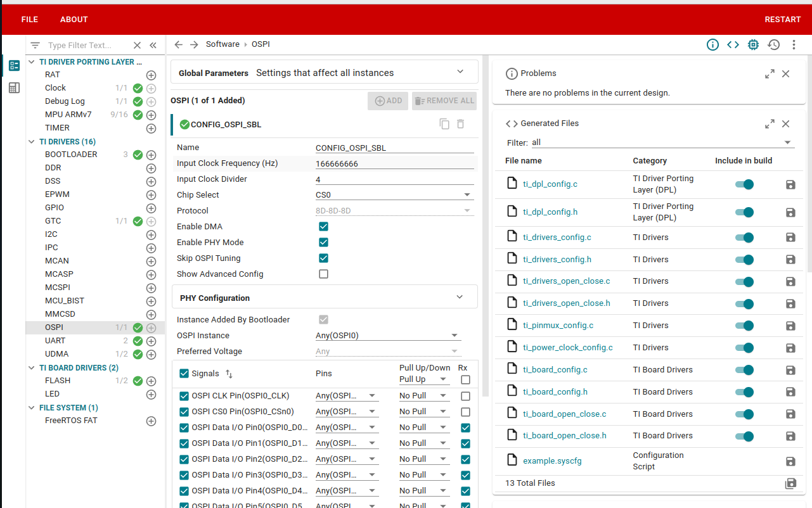Open the history icon
Image resolution: width=812 pixels, height=508 pixels.
click(x=773, y=44)
